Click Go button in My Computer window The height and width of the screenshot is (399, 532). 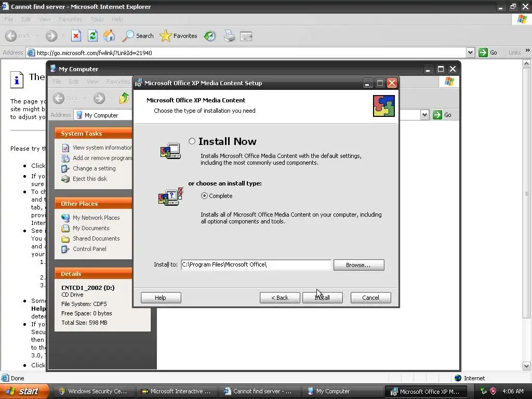(x=442, y=115)
